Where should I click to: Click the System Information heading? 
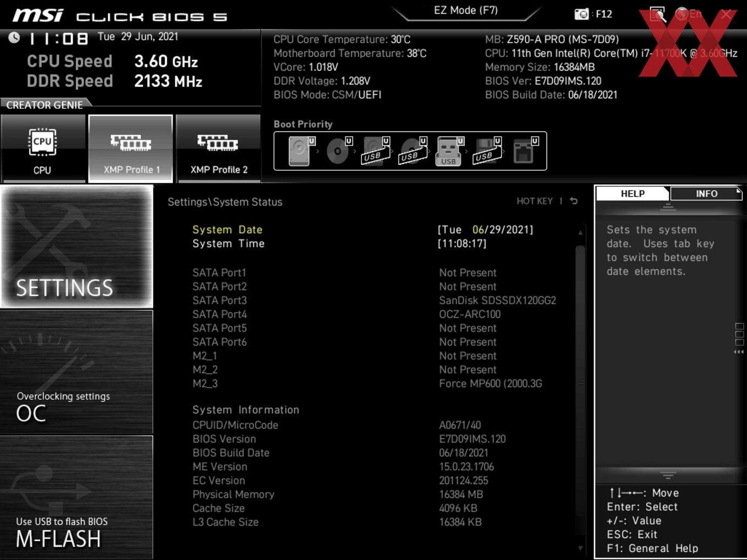pyautogui.click(x=246, y=410)
